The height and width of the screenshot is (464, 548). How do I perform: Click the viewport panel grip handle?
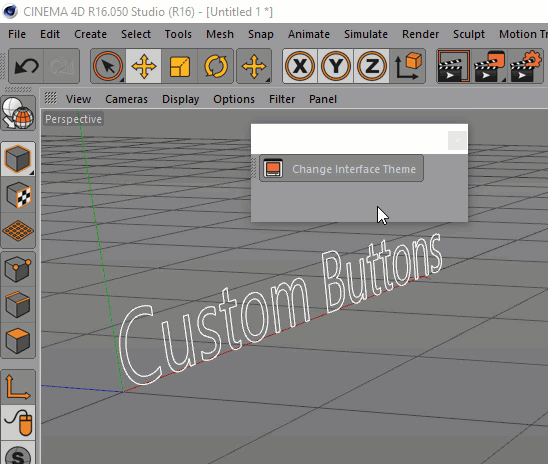(51, 99)
